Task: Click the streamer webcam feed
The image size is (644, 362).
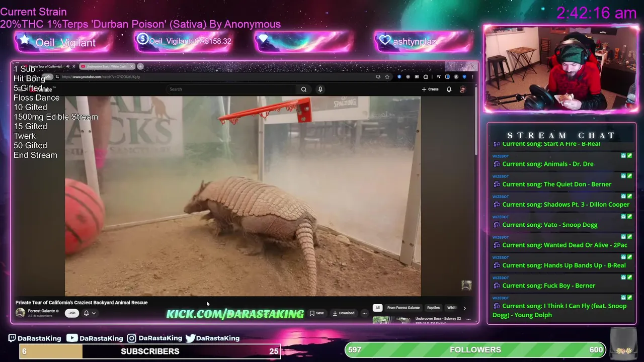Action: click(561, 69)
